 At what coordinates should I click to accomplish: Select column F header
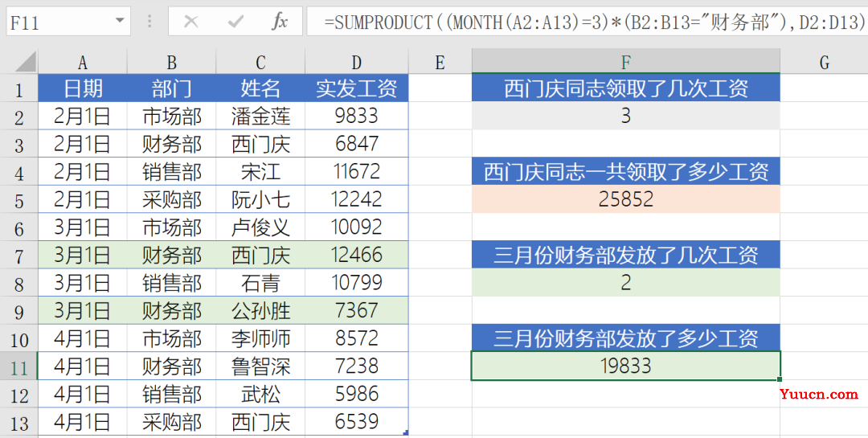pos(626,61)
